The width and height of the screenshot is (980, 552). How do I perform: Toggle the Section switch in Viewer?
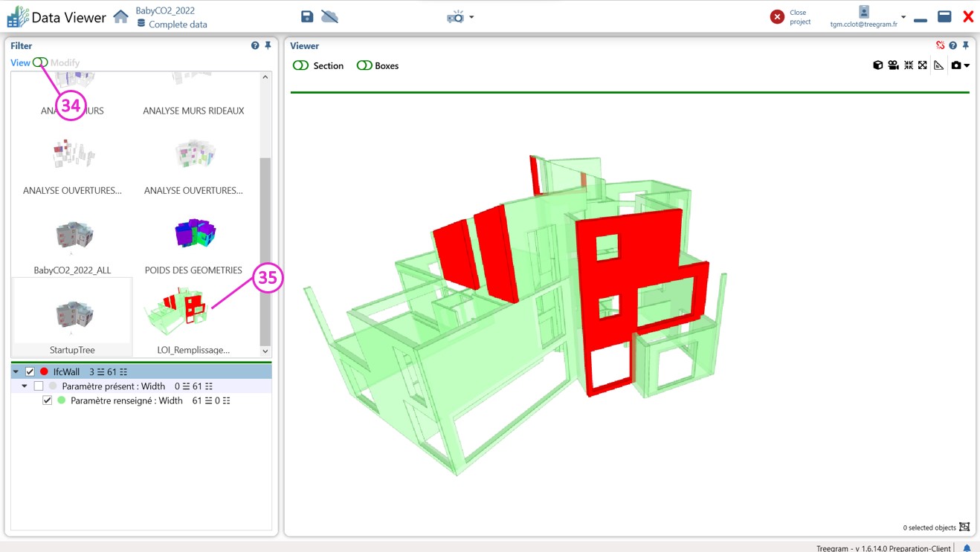pyautogui.click(x=301, y=65)
